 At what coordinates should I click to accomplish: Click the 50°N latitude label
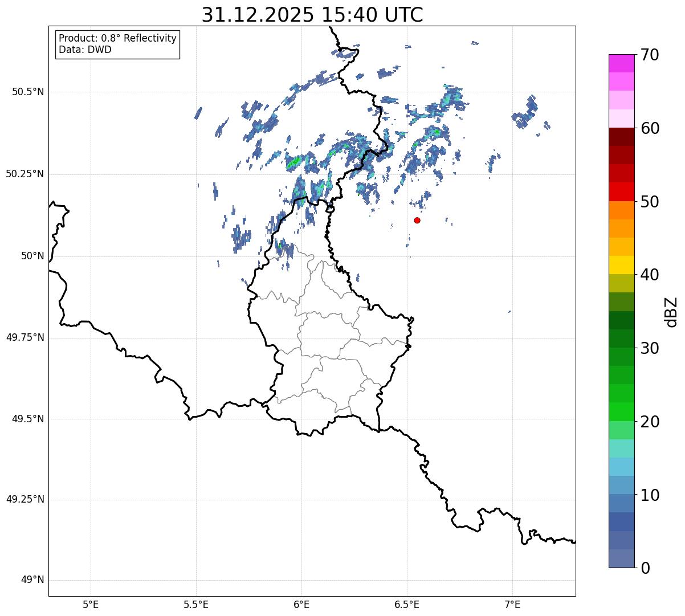pyautogui.click(x=32, y=256)
